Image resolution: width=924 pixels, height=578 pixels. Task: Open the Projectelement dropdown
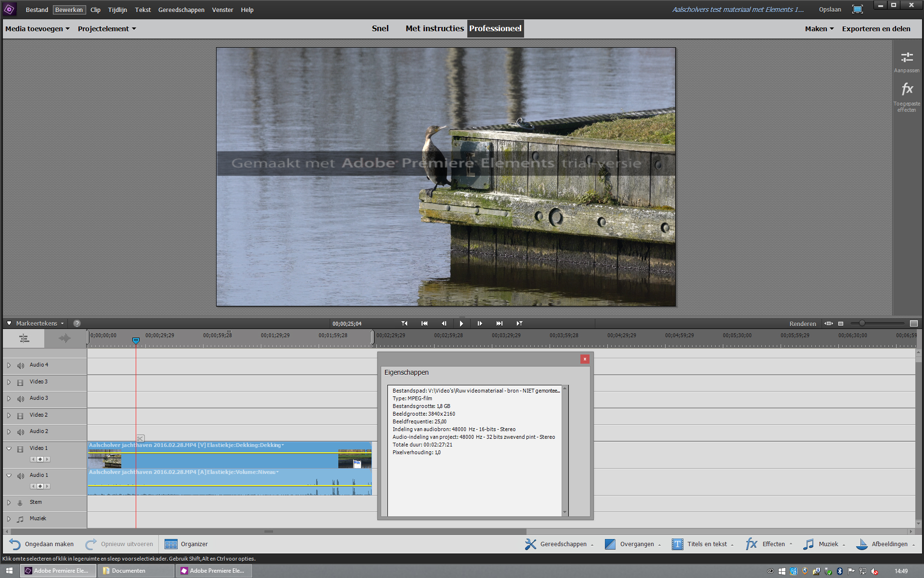(107, 29)
